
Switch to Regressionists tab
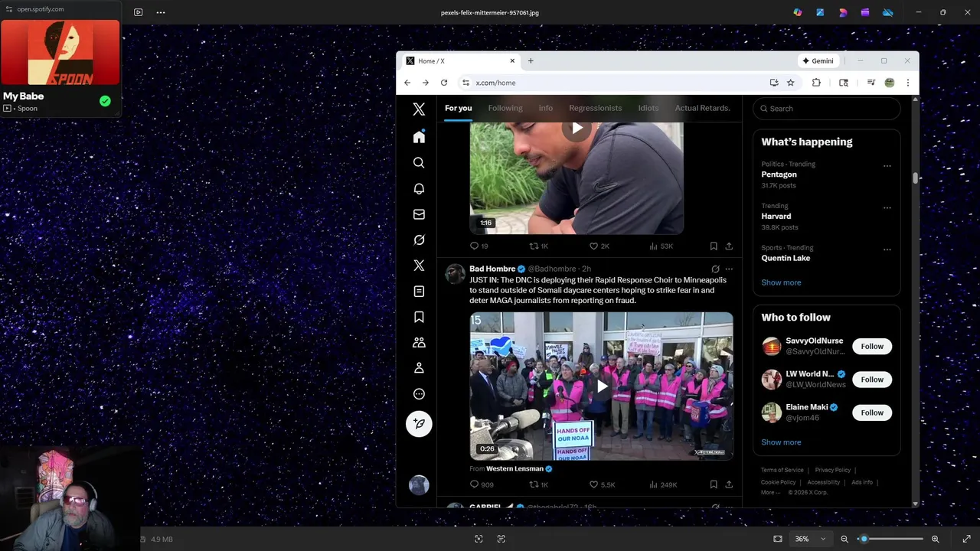click(x=596, y=108)
